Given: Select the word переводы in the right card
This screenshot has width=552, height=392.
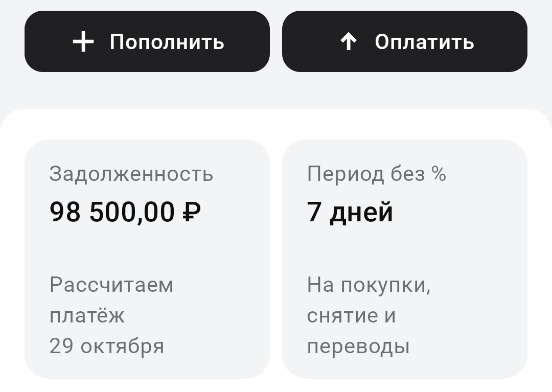Looking at the screenshot, I should coord(358,346).
